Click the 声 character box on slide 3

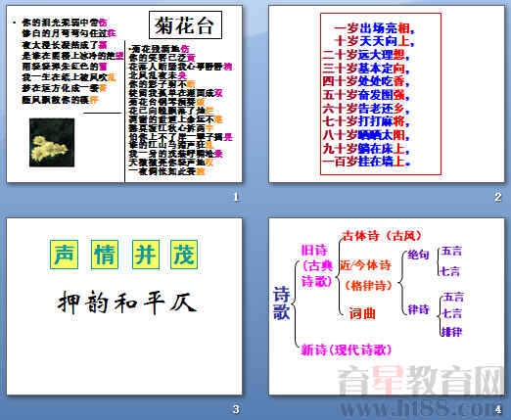(65, 255)
